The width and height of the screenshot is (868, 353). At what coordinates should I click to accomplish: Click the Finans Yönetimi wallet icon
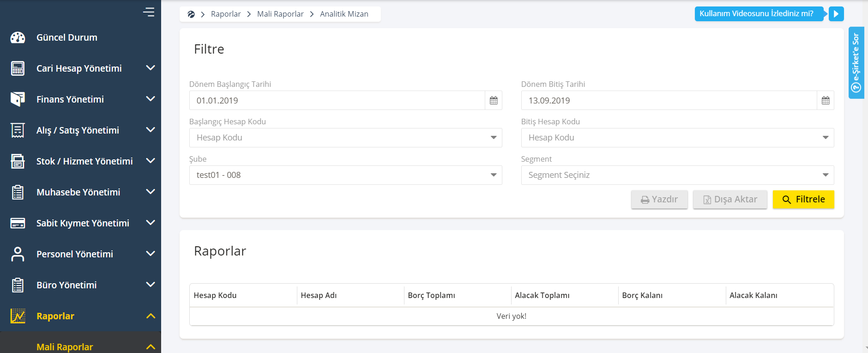pyautogui.click(x=18, y=99)
